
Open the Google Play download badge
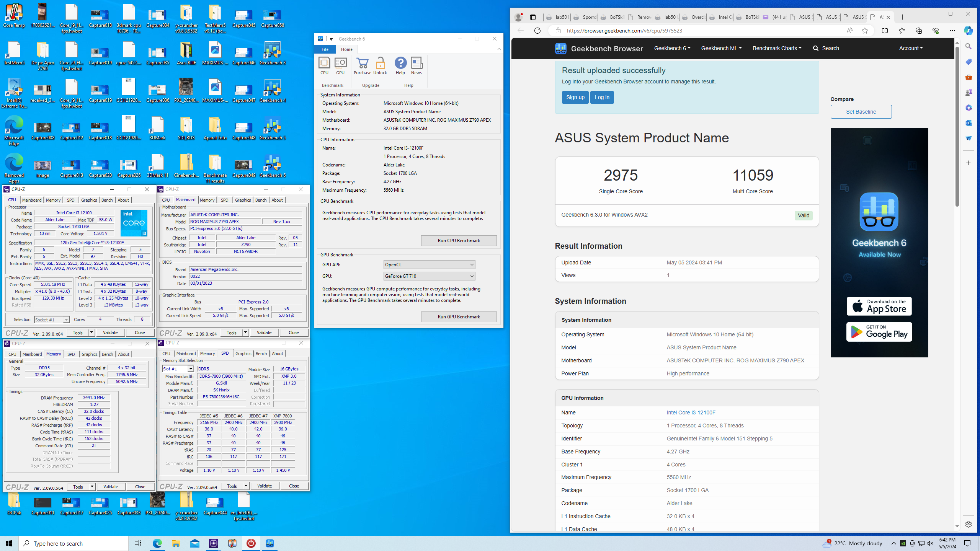pos(879,332)
